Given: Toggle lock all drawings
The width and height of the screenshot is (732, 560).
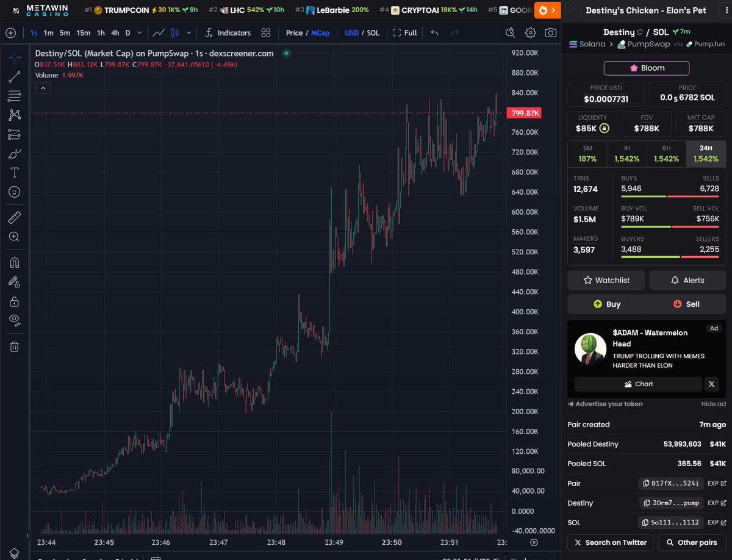Looking at the screenshot, I should pos(15,301).
